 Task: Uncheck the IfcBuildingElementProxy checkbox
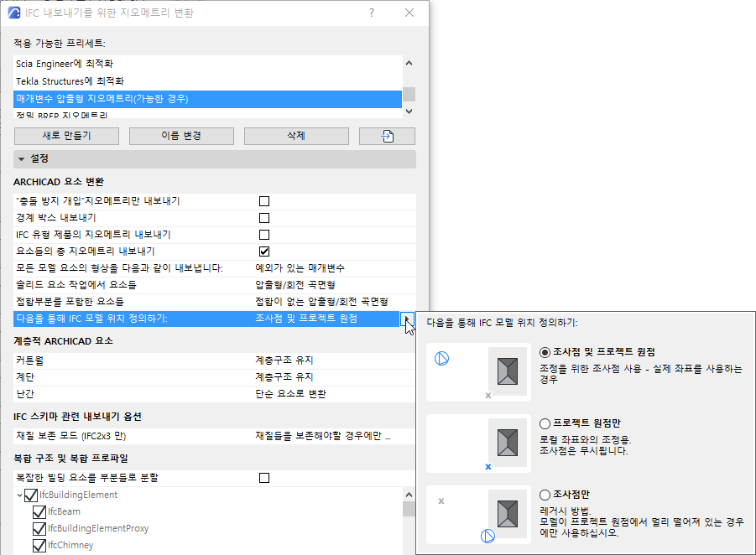tap(39, 529)
